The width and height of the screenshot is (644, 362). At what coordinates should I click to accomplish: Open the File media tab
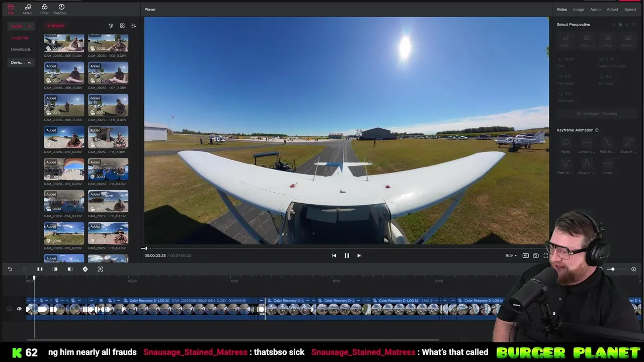click(11, 9)
